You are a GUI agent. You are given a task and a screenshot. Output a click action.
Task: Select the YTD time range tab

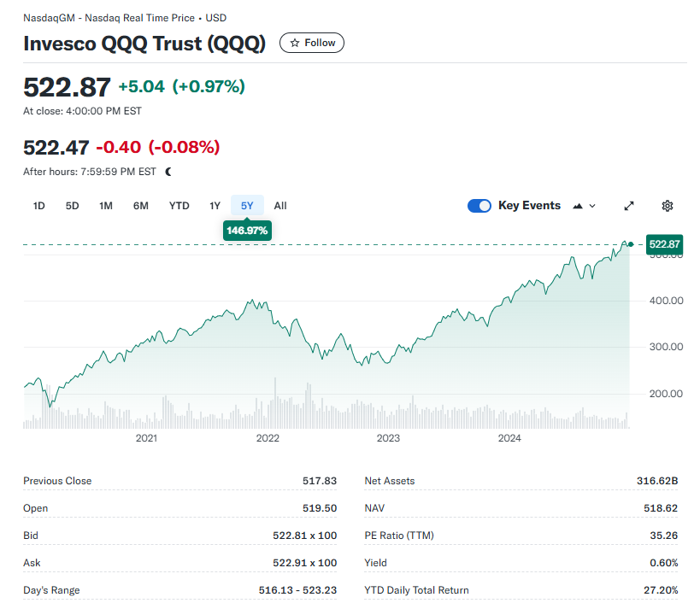[x=179, y=206]
